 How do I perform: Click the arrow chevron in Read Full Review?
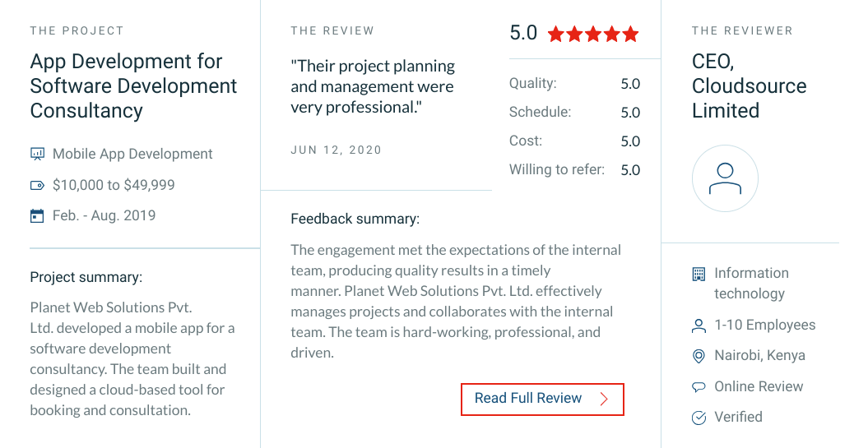point(604,399)
